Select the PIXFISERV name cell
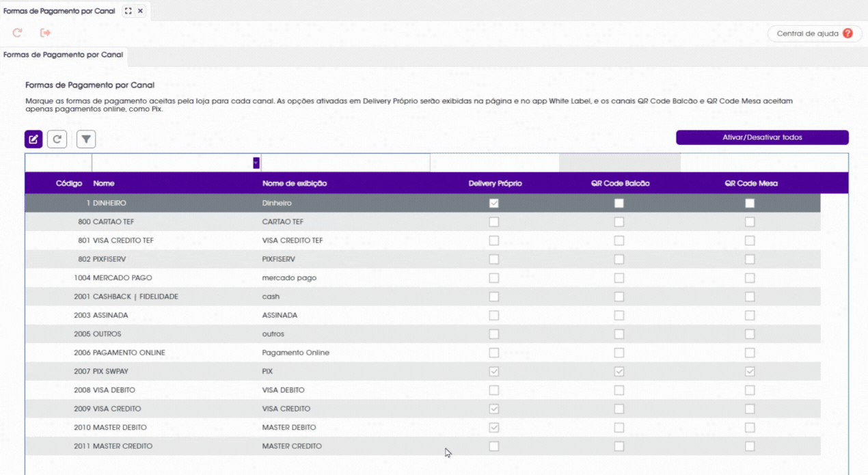Image resolution: width=868 pixels, height=475 pixels. tap(109, 259)
